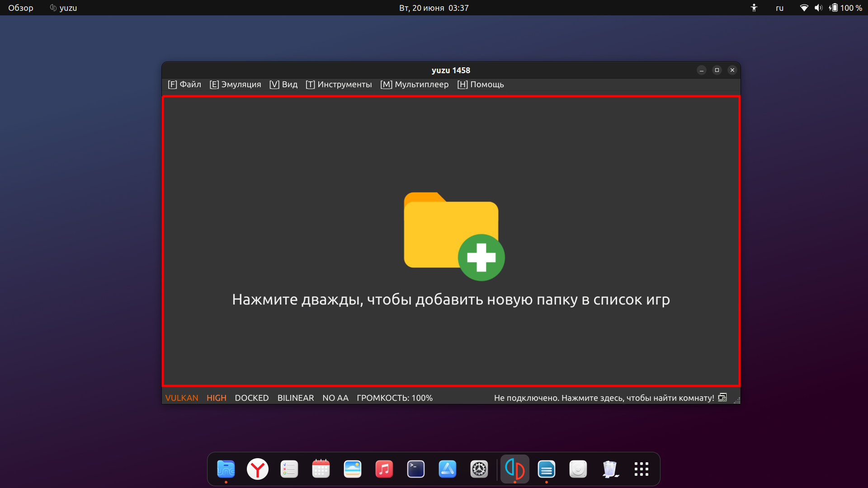Click the ГРОМКОСТЬ: 100% volume button
Screen dimensions: 868x488
pos(395,398)
